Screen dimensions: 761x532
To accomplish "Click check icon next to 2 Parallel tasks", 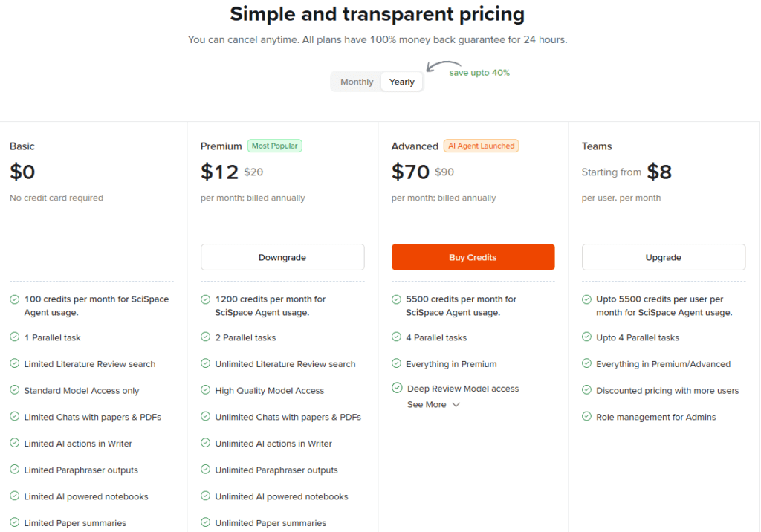I will [x=205, y=337].
